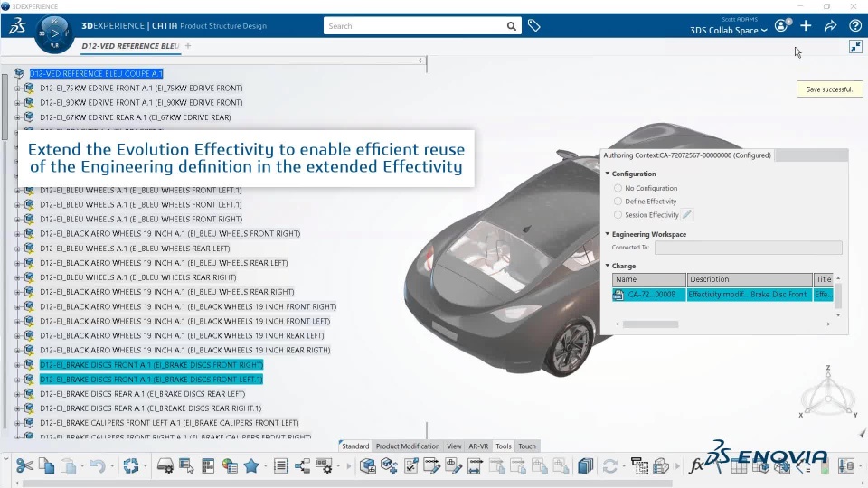Click the Copy icon in toolbar

pyautogui.click(x=46, y=466)
